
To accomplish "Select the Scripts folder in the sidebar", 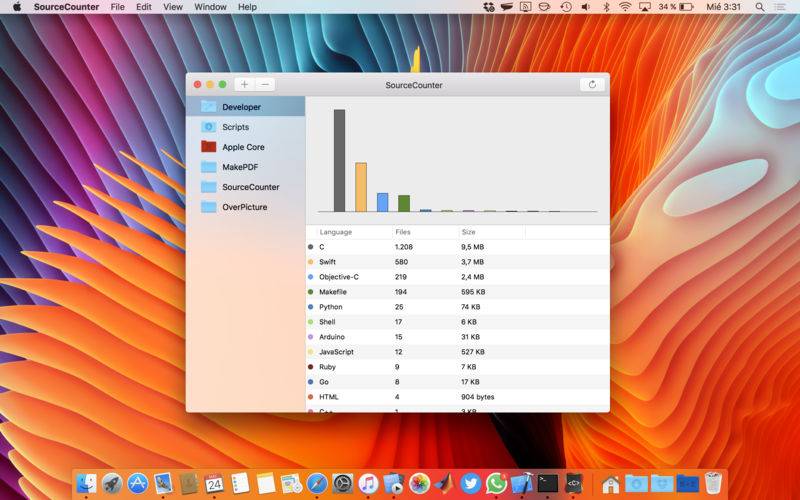I will pos(245,127).
